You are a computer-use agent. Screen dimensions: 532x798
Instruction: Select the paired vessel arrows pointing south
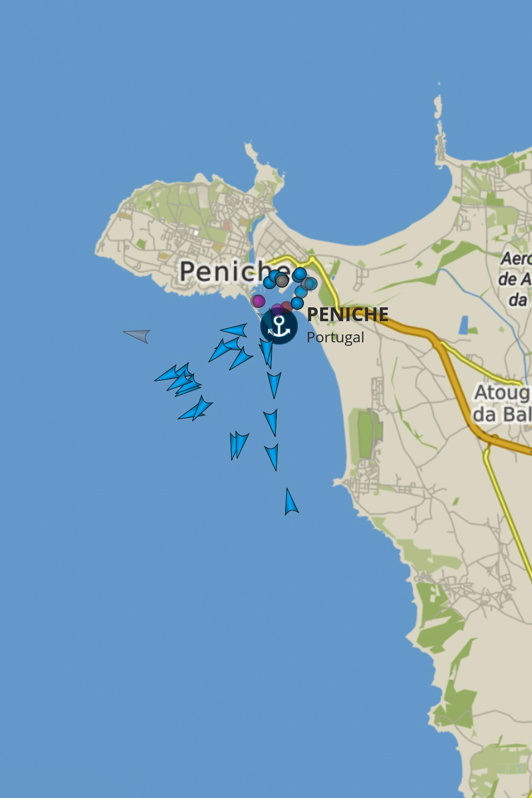point(238,446)
